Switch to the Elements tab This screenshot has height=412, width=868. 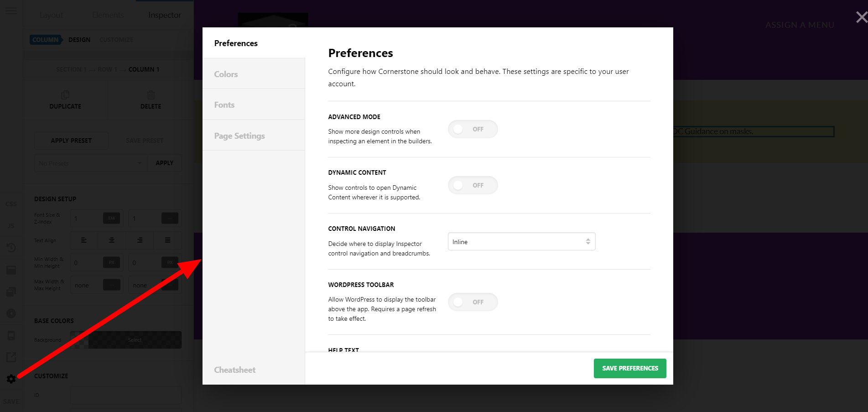point(108,15)
